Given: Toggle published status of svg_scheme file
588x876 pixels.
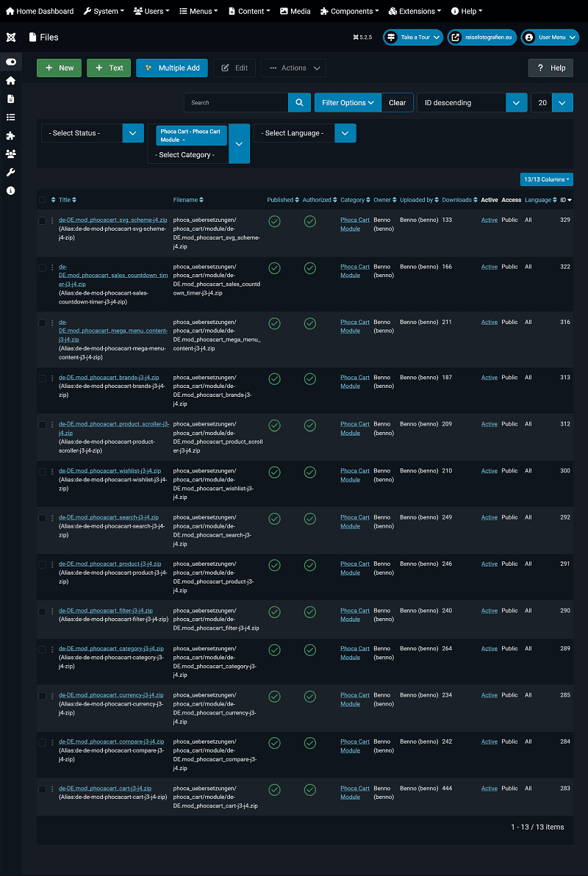Looking at the screenshot, I should point(274,221).
